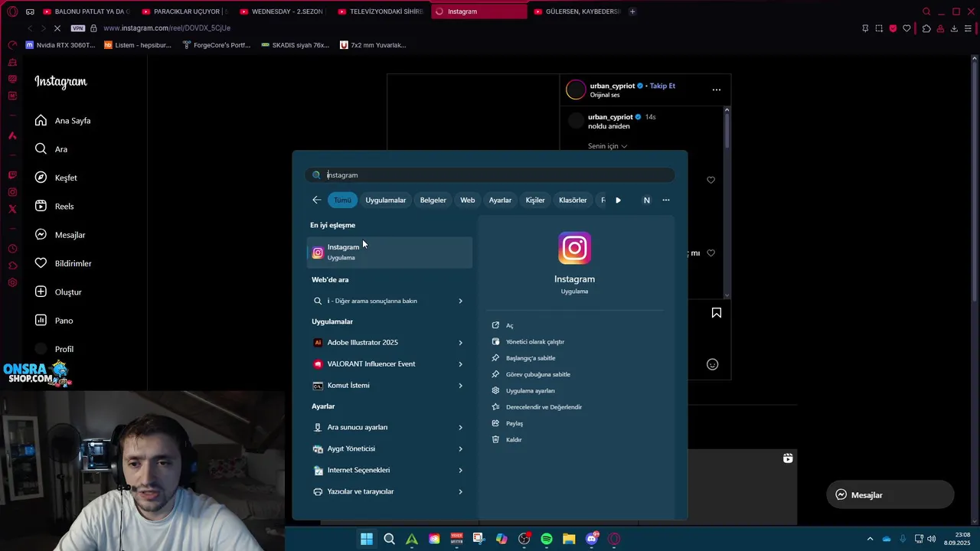Open urban_cypriot profile from post header
The width and height of the screenshot is (980, 551).
[612, 86]
